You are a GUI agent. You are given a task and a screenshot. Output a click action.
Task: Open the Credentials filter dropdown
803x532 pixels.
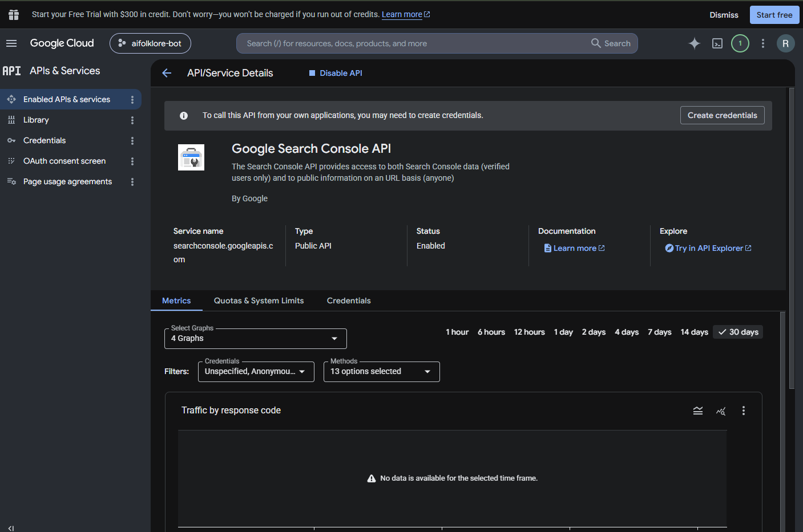256,372
